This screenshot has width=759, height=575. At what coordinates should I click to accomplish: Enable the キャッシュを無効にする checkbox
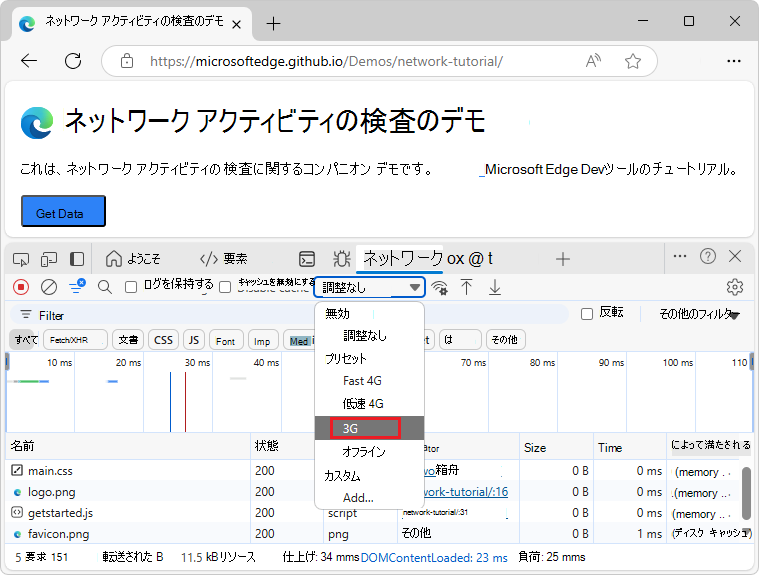pyautogui.click(x=225, y=287)
